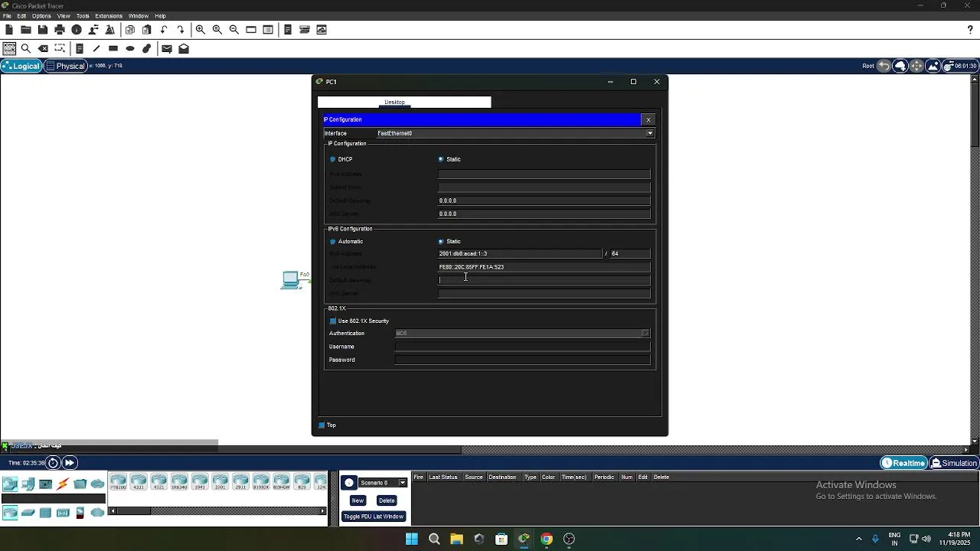Click the Copy toolbar icon
980x551 pixels.
pos(130,30)
